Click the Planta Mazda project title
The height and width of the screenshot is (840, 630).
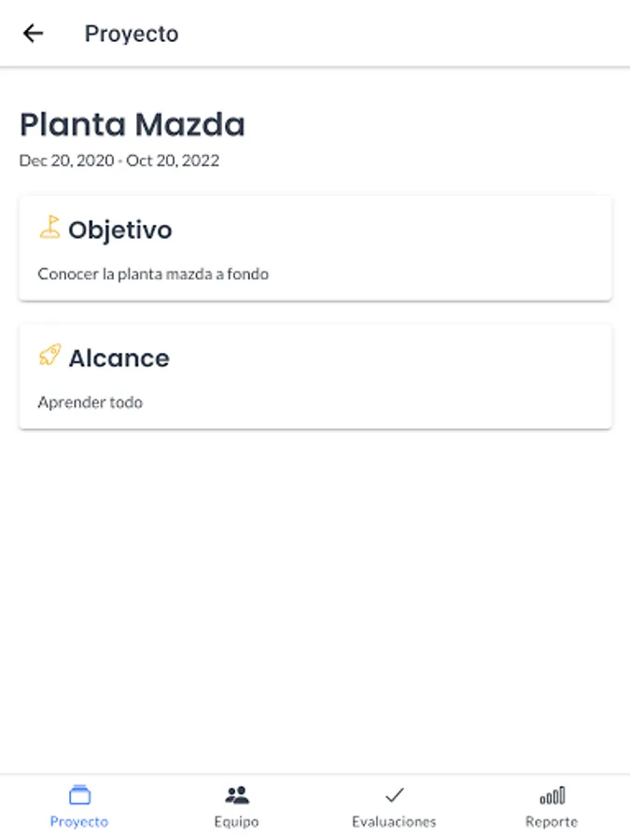click(x=132, y=124)
